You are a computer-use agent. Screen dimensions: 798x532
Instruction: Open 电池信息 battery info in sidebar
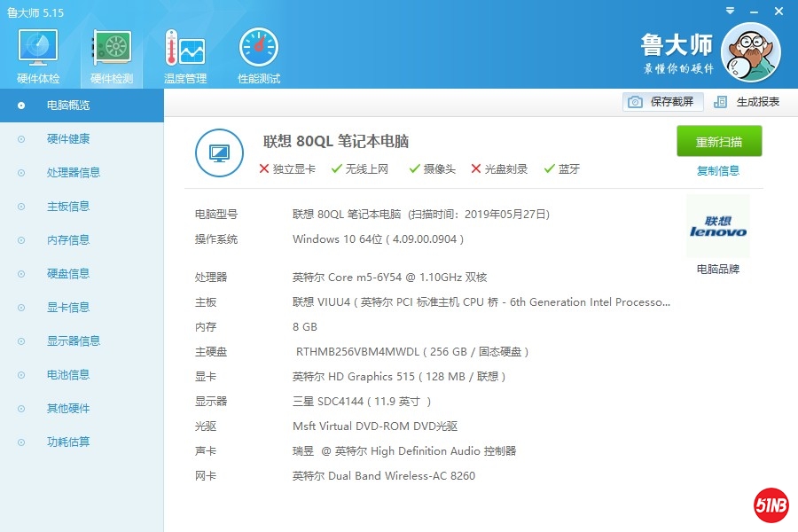coord(68,375)
